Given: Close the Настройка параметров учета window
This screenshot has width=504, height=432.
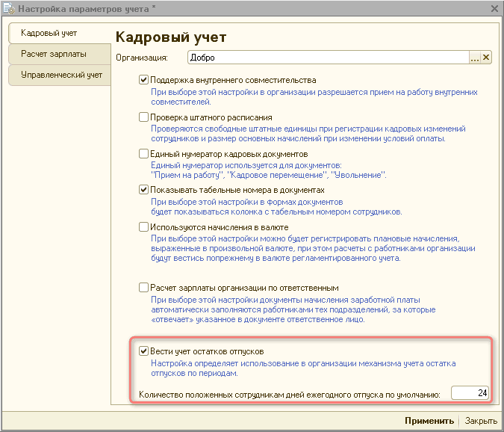Looking at the screenshot, I should tap(494, 8).
